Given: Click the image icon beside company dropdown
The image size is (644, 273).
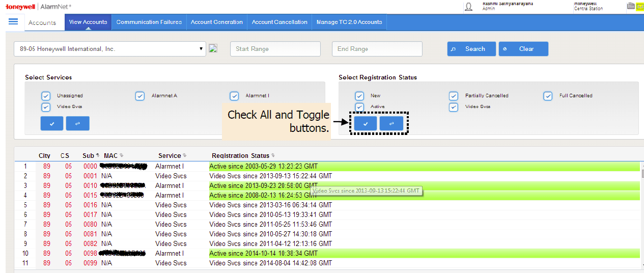Looking at the screenshot, I should point(213,48).
